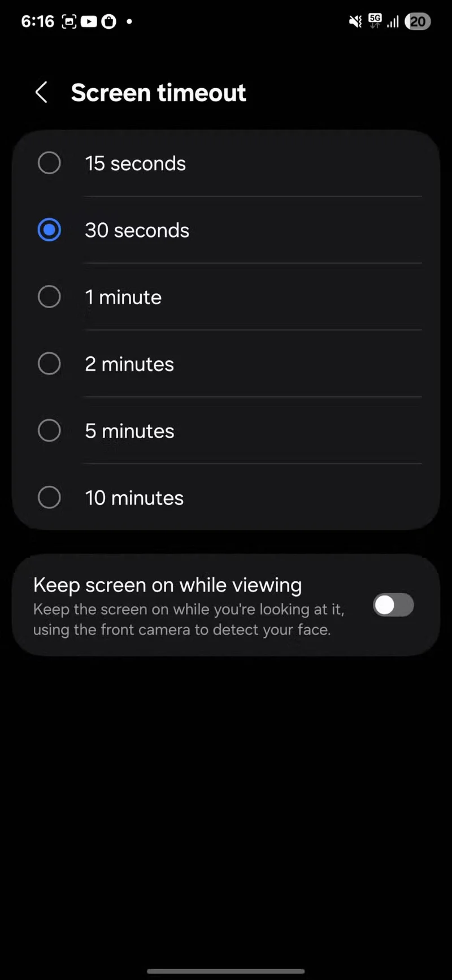Select the 30 seconds radio button
The image size is (452, 980).
pyautogui.click(x=49, y=230)
